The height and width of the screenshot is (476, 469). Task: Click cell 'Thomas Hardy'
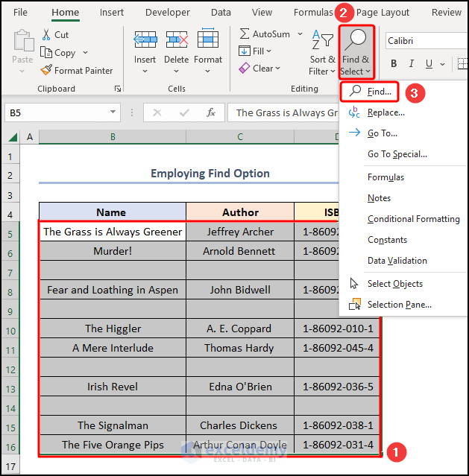click(240, 348)
